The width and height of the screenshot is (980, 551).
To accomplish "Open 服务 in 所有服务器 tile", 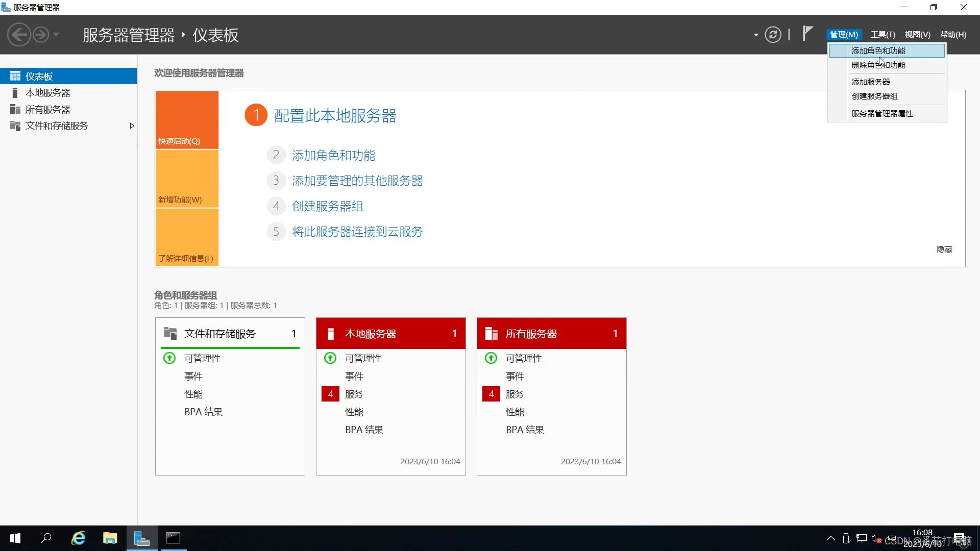I will (515, 394).
